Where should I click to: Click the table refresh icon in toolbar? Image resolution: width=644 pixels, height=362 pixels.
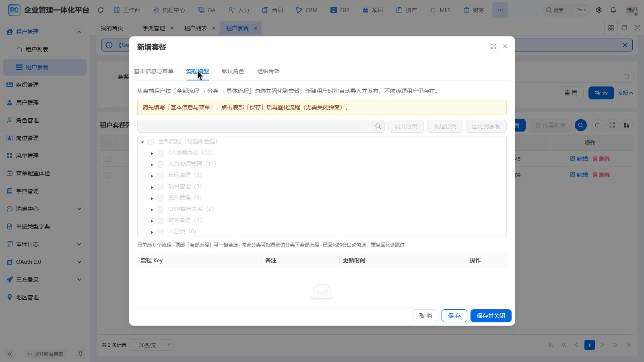coord(597,125)
